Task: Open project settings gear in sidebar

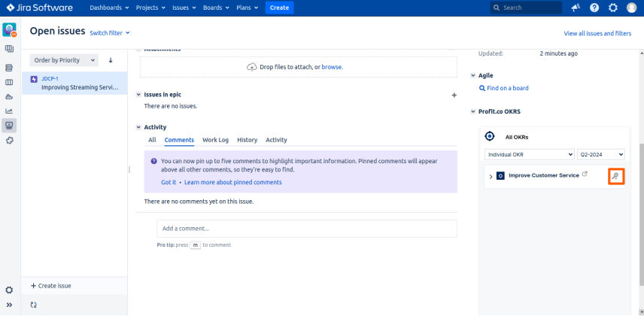Action: (x=9, y=290)
